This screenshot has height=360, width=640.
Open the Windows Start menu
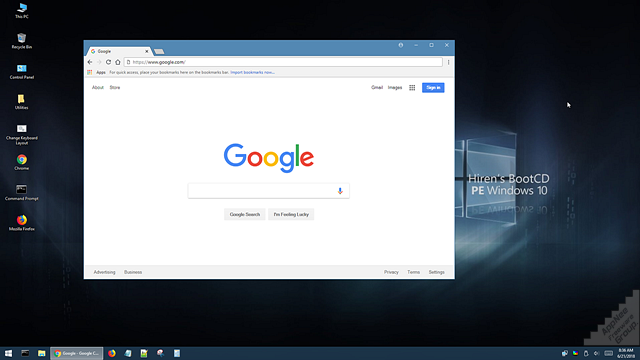(8, 353)
